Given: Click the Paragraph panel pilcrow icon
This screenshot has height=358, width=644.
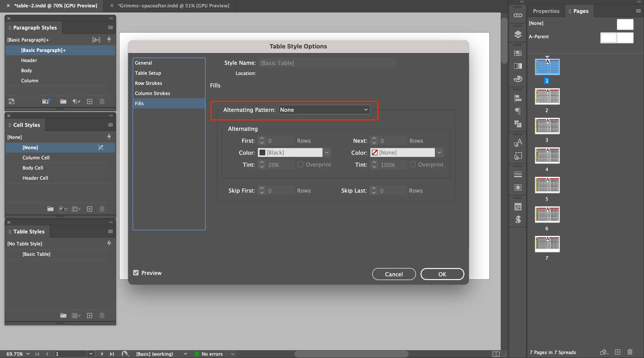Looking at the screenshot, I should 518,111.
